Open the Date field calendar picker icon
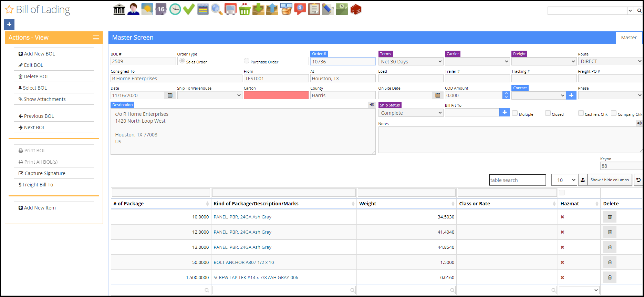644x297 pixels. [170, 95]
